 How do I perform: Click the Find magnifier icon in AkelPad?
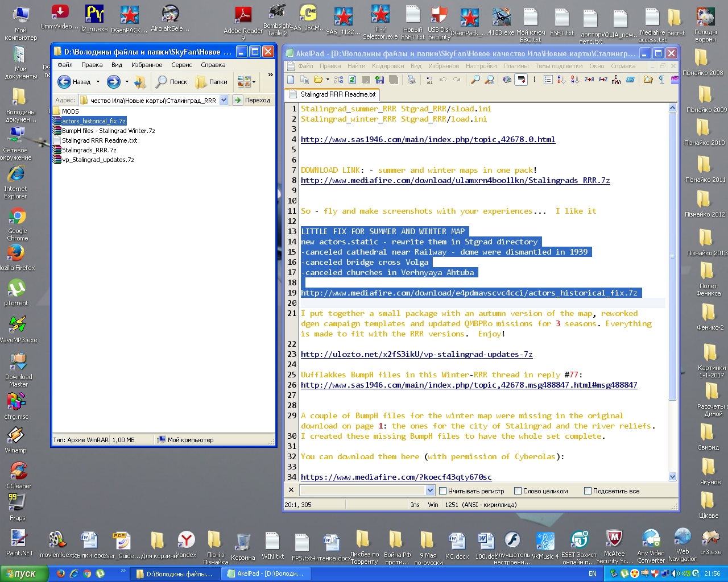point(475,80)
